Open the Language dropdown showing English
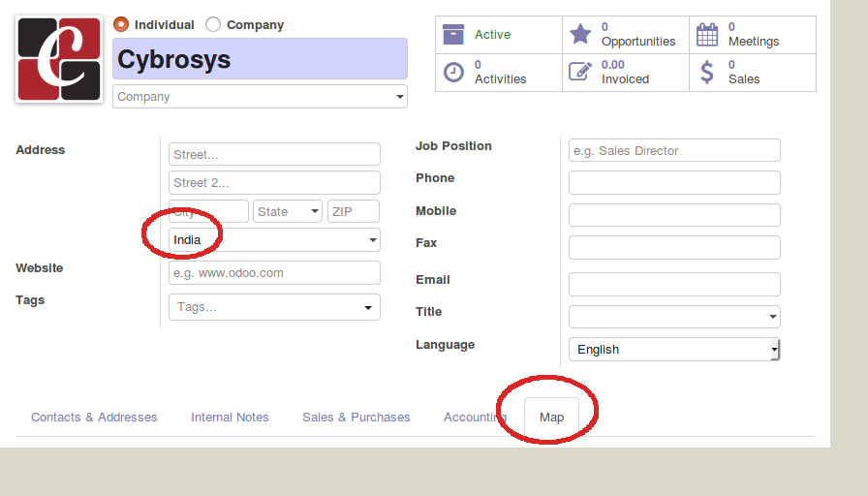868x496 pixels. (x=674, y=350)
